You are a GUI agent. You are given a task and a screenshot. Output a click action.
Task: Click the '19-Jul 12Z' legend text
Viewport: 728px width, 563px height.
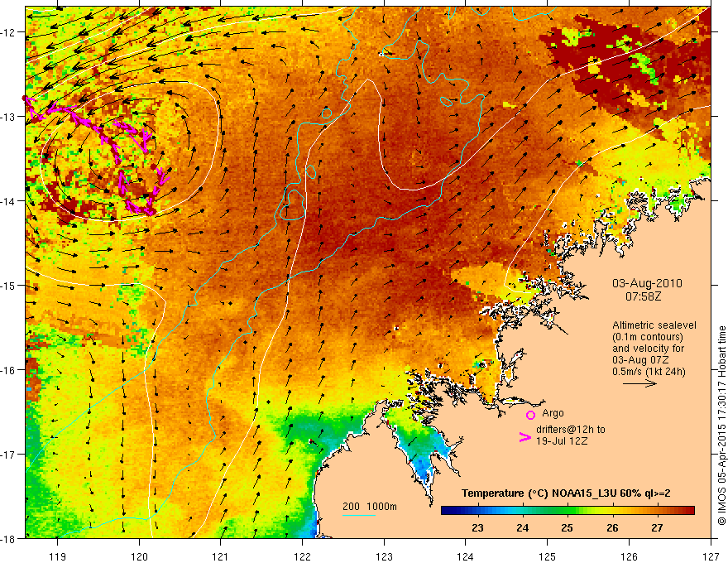click(562, 441)
